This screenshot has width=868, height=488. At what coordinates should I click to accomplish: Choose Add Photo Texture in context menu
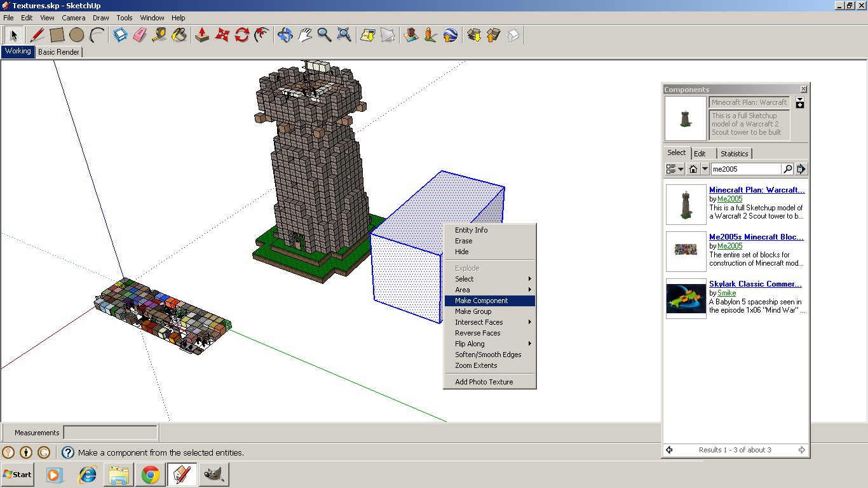(x=490, y=382)
